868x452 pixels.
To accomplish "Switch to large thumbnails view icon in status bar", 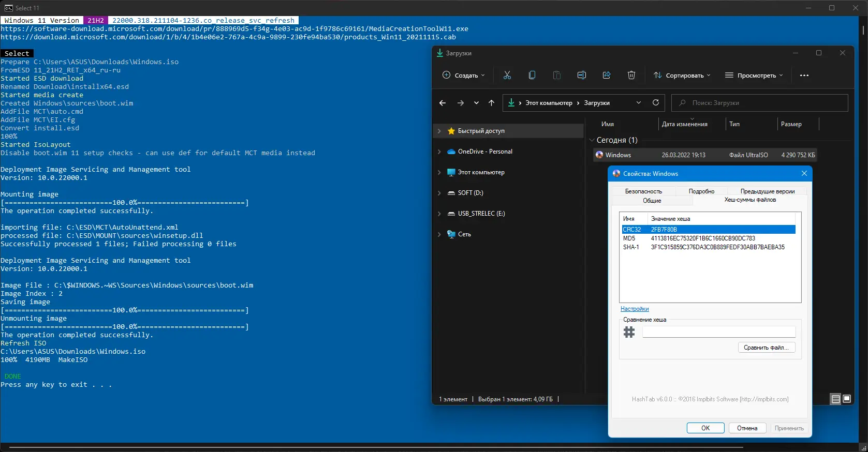I will point(847,399).
